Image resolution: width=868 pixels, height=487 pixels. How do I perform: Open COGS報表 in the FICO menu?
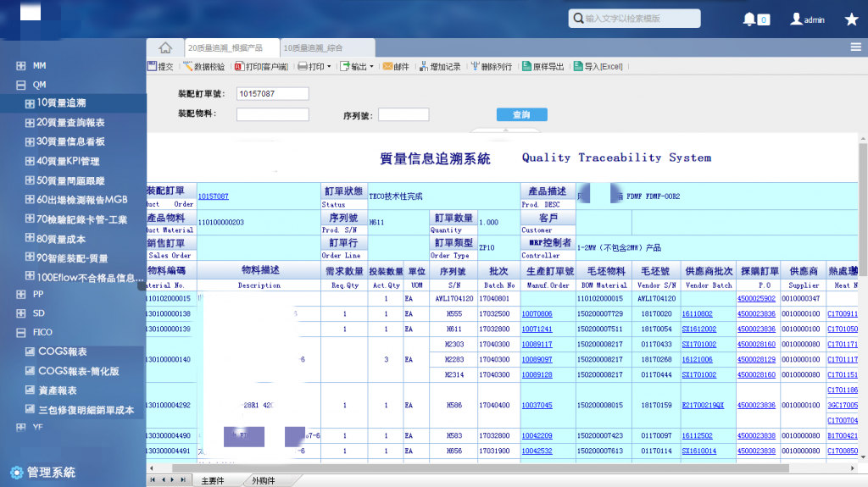(x=62, y=351)
